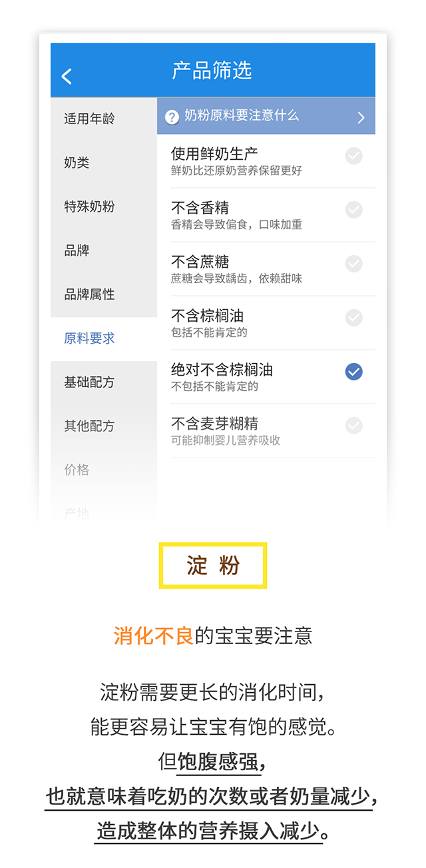Switch to 其他配方 category
Image resolution: width=426 pixels, height=868 pixels.
coord(89,426)
